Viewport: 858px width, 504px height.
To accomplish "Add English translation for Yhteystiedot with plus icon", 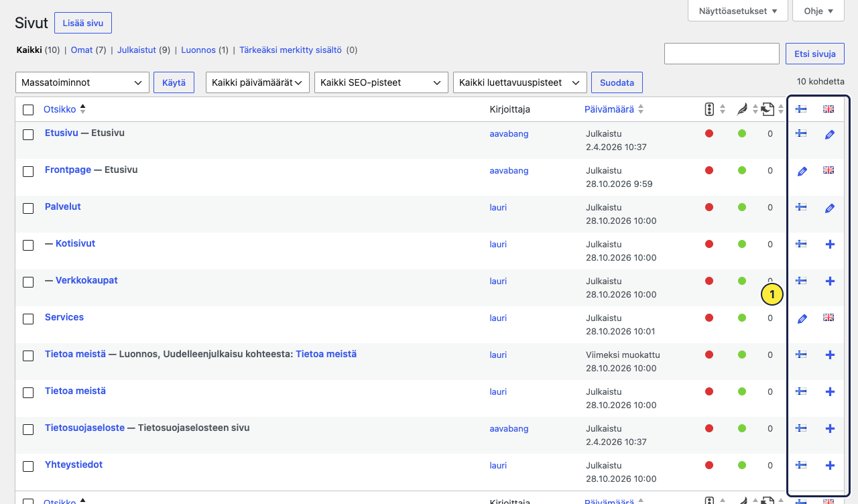I will [830, 466].
